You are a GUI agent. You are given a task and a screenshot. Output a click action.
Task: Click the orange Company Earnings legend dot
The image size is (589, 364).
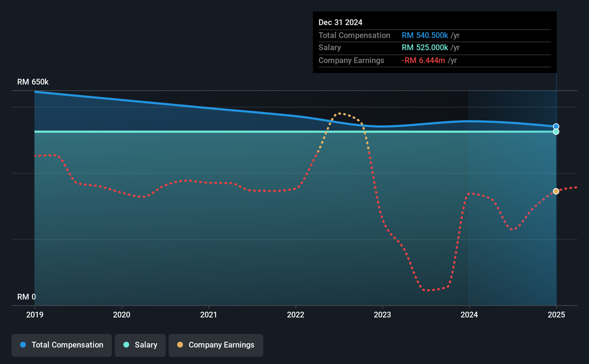click(x=180, y=345)
